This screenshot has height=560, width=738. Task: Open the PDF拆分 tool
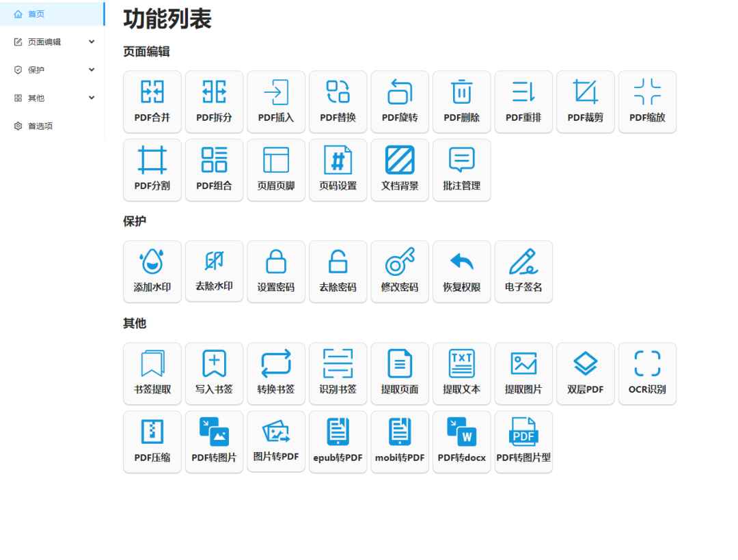[214, 102]
